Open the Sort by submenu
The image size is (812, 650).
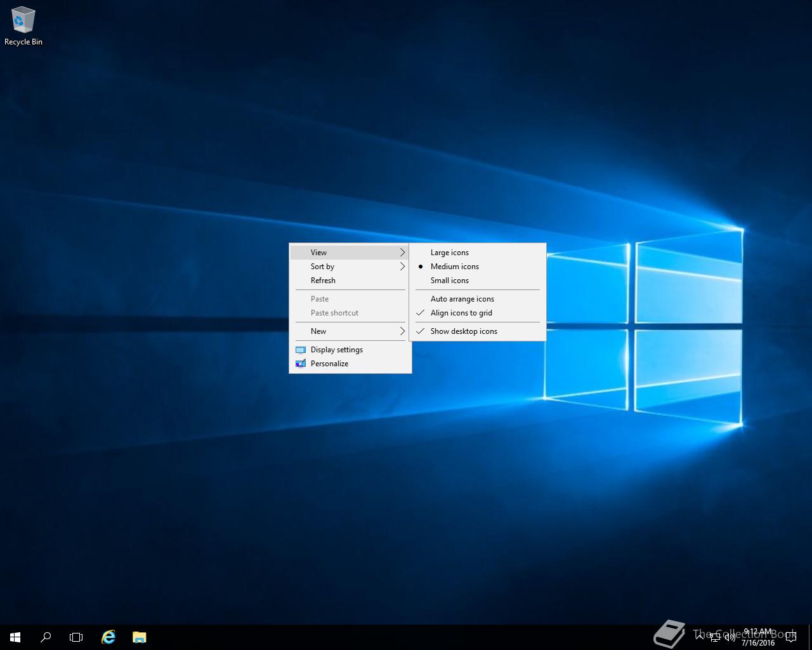[350, 267]
